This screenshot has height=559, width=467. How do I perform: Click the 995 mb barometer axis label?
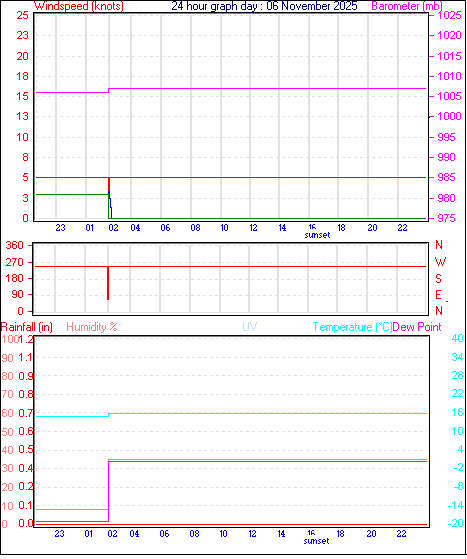point(446,137)
